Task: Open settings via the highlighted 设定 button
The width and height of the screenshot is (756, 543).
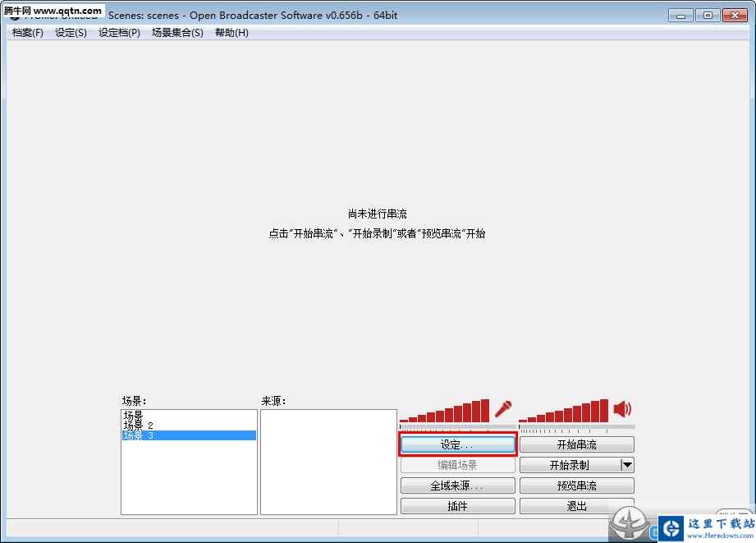Action: [x=457, y=444]
